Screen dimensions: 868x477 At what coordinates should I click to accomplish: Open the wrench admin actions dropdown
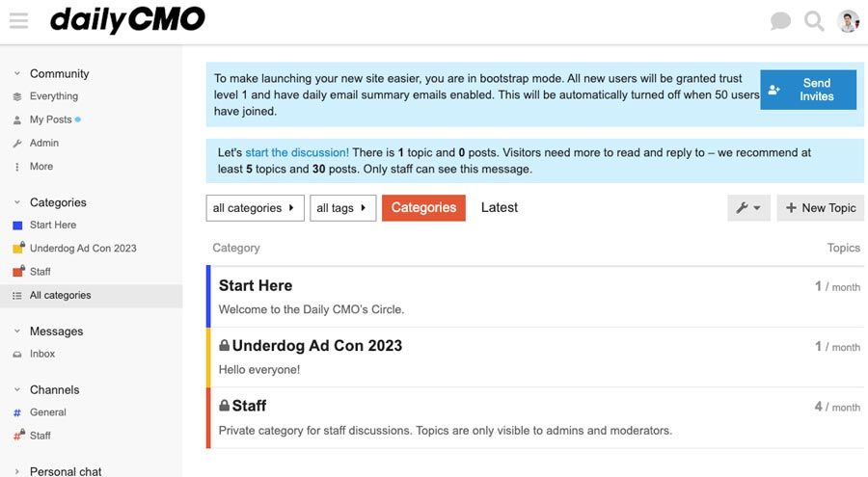tap(748, 208)
